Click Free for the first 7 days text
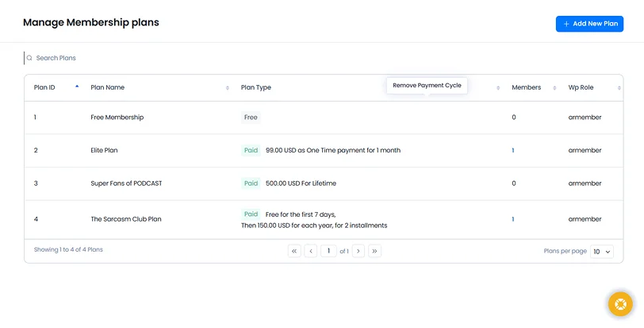This screenshot has height=328, width=644. (x=301, y=214)
